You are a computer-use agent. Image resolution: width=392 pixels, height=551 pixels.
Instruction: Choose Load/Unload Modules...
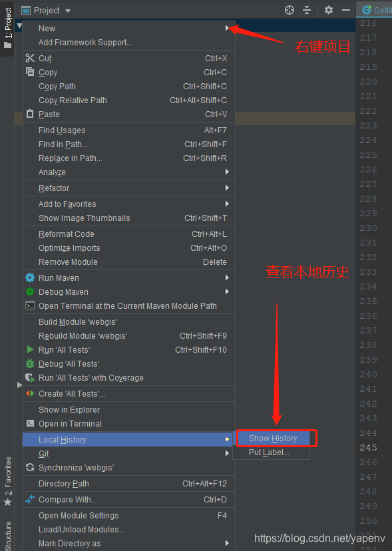pos(128,529)
